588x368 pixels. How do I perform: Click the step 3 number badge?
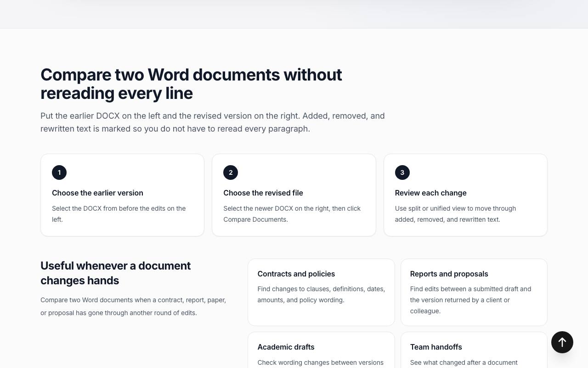402,172
